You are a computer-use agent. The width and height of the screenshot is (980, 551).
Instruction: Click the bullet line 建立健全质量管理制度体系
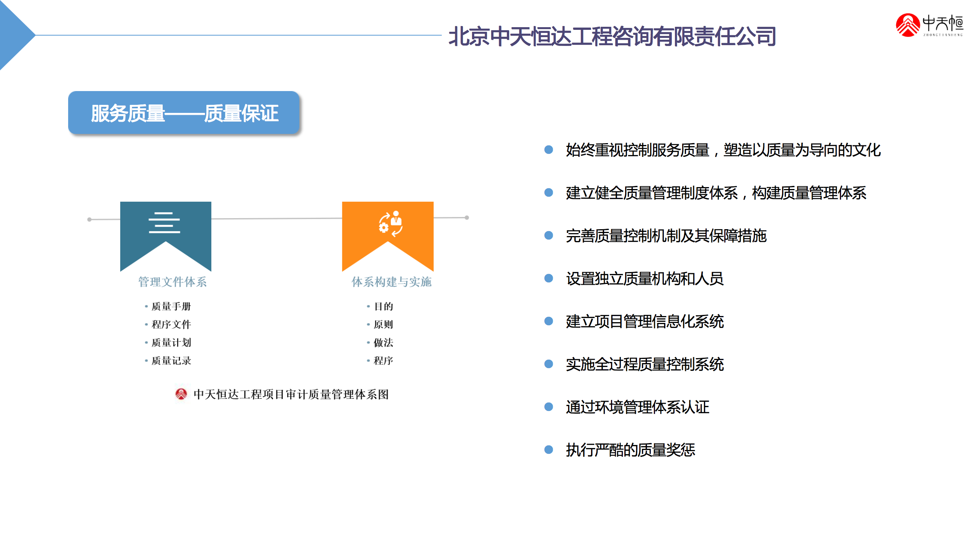[716, 192]
